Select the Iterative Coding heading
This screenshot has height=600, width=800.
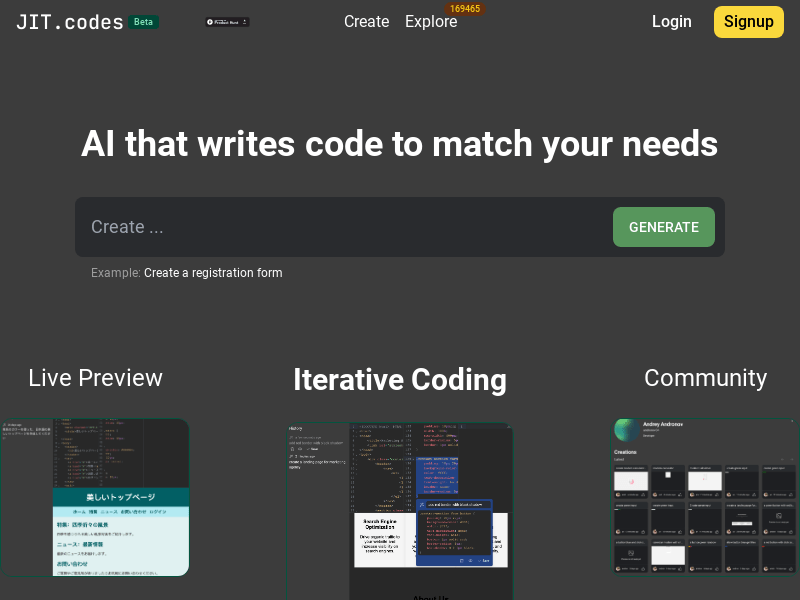[399, 380]
